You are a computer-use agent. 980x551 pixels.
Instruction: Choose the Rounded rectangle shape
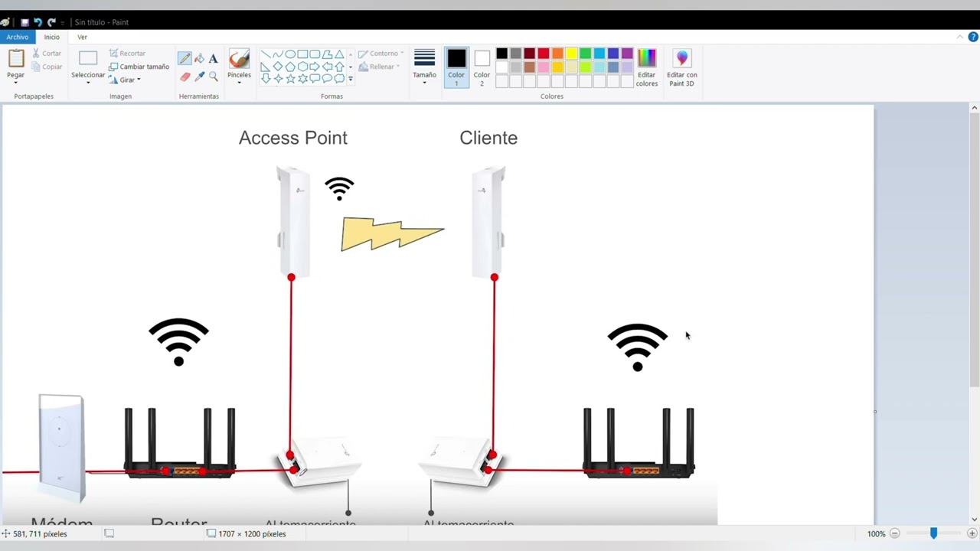(315, 54)
